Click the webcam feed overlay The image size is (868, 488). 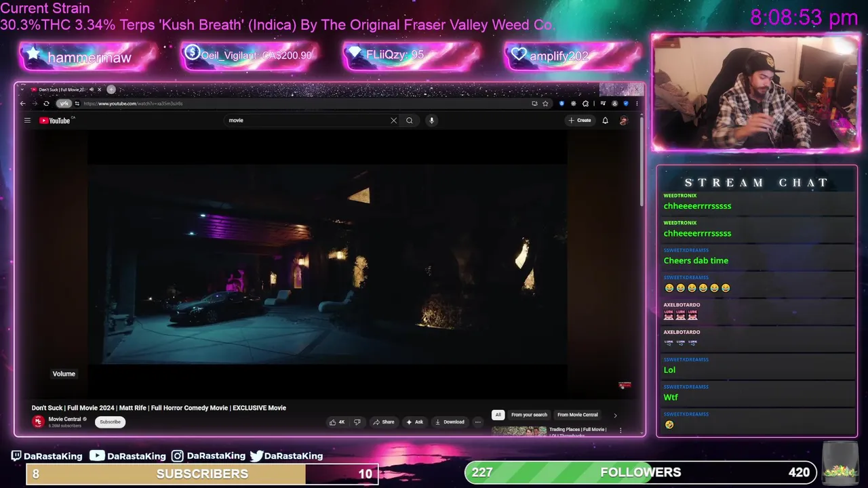click(755, 93)
